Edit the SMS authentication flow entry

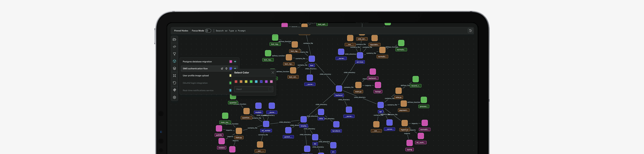[222, 69]
